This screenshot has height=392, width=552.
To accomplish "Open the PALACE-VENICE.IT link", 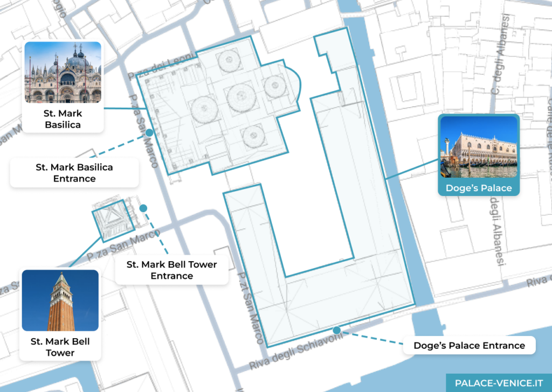I will pyautogui.click(x=499, y=383).
